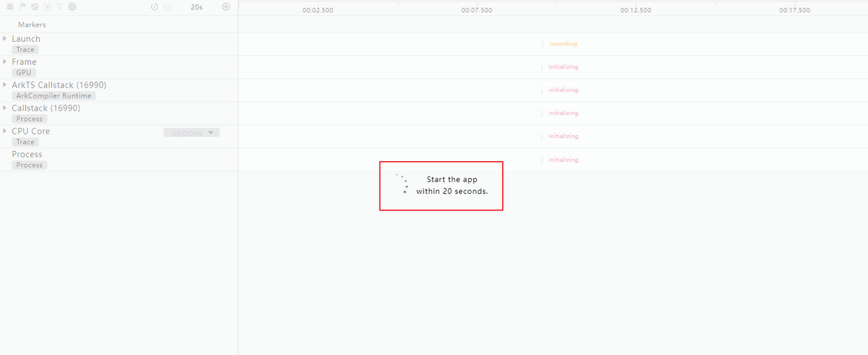
Task: Expand the Callstack (16990) lane
Action: [5, 108]
